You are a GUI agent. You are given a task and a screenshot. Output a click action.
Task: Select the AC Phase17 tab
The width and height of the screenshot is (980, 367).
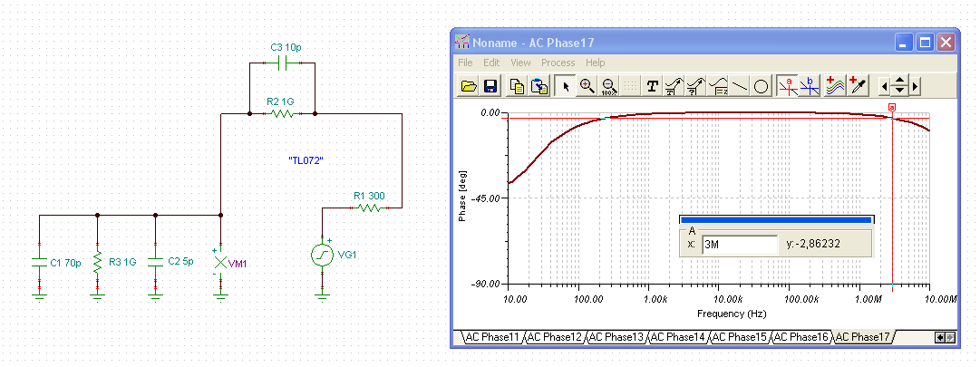click(864, 337)
